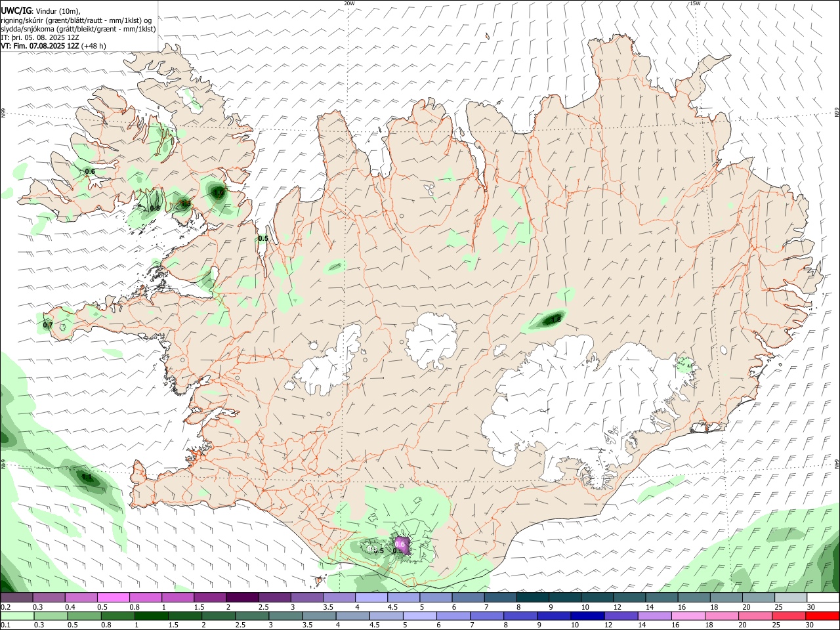Click the "0.4" label in the upper legend row
The width and height of the screenshot is (840, 630).
click(70, 607)
